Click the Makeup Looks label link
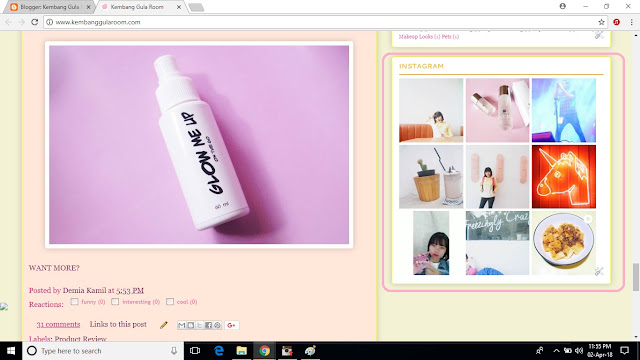The height and width of the screenshot is (360, 640). tap(416, 37)
